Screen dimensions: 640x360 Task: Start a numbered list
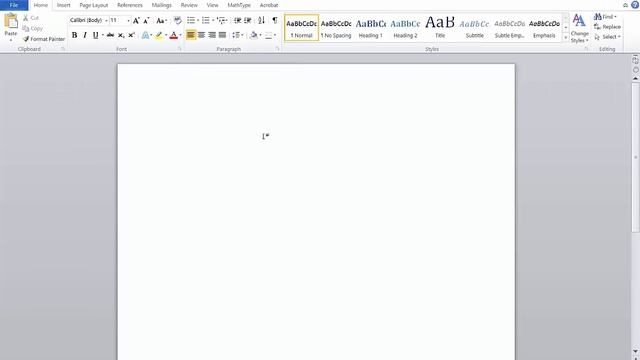[x=206, y=20]
